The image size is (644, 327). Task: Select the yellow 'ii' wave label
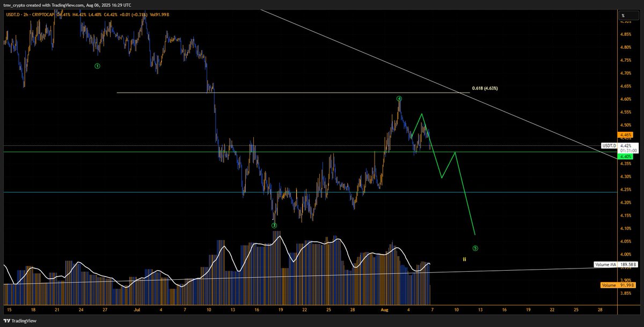pos(464,258)
